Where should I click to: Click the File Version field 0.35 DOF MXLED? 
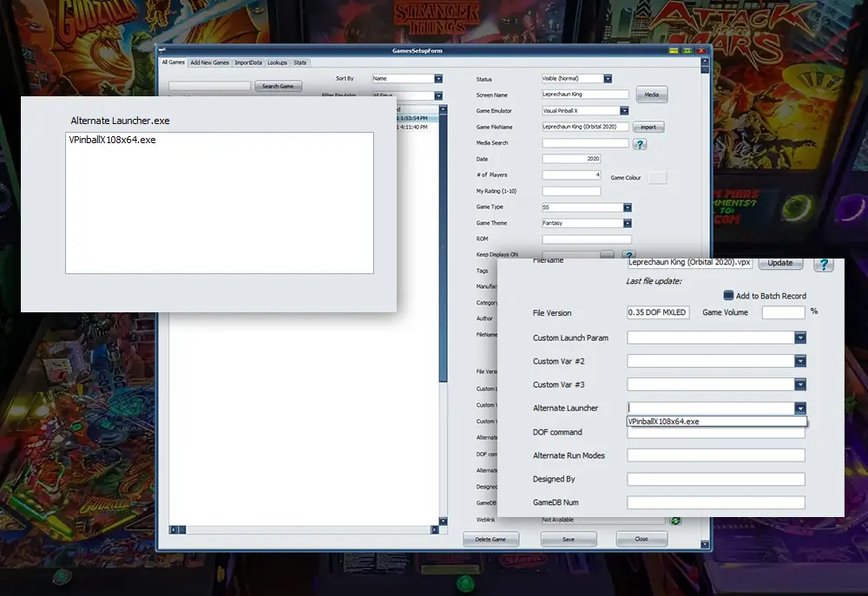point(658,312)
